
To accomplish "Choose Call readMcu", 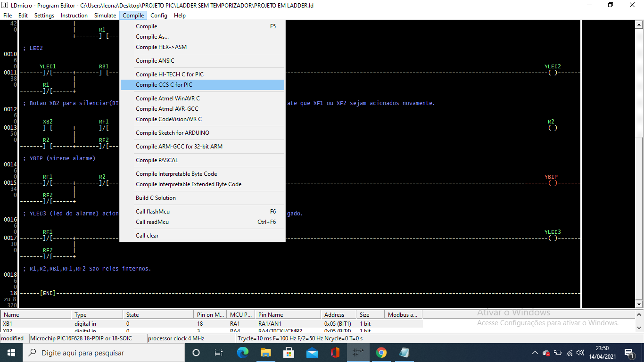I will [x=203, y=222].
